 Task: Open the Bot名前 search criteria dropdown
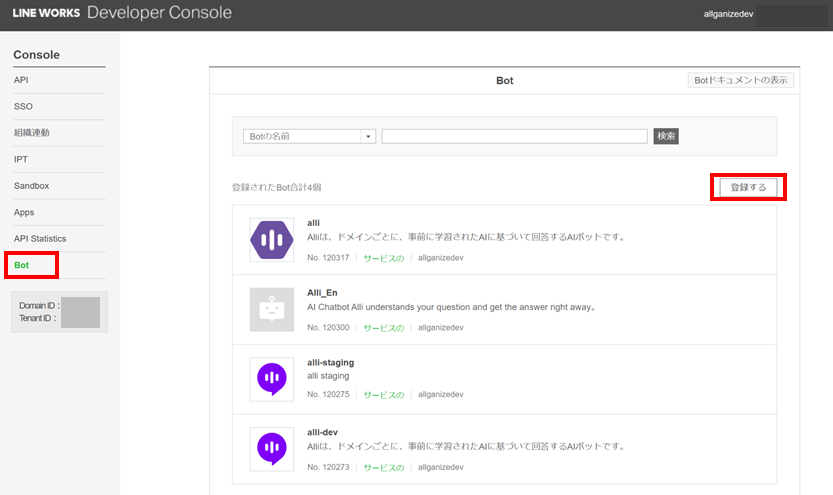click(x=309, y=136)
